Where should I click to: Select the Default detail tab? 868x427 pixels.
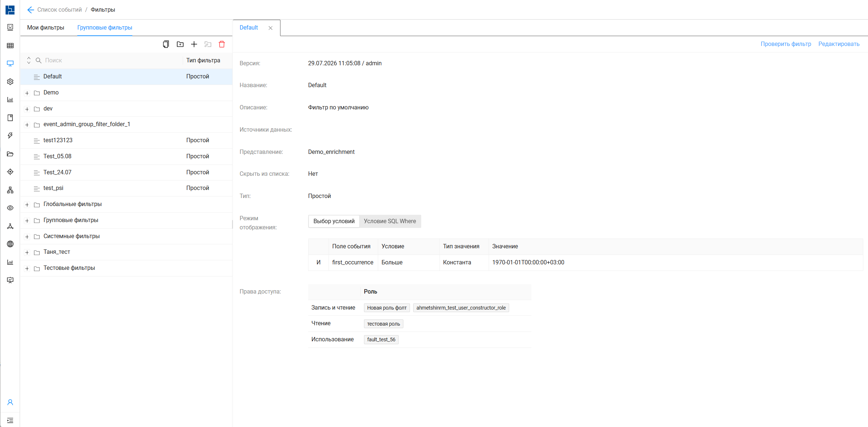(249, 28)
